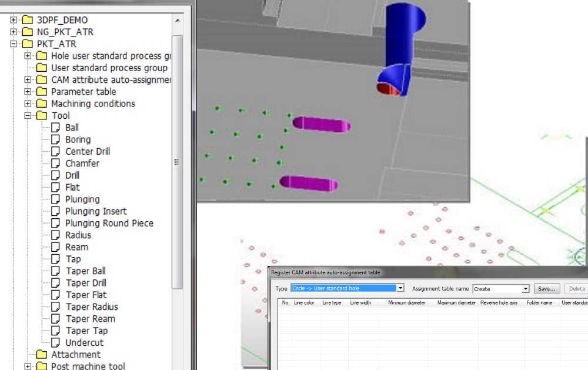
Task: Click the Tap tool document icon
Action: coord(55,259)
